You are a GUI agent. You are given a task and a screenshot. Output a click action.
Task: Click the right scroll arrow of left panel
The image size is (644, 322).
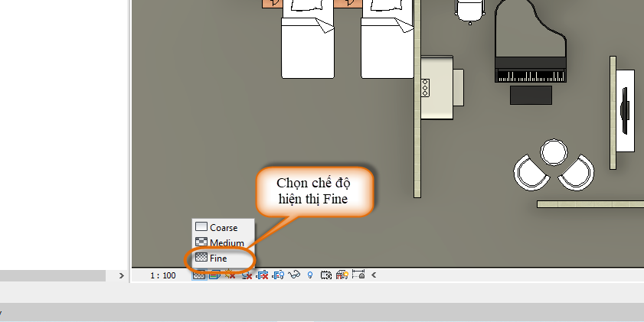click(121, 275)
